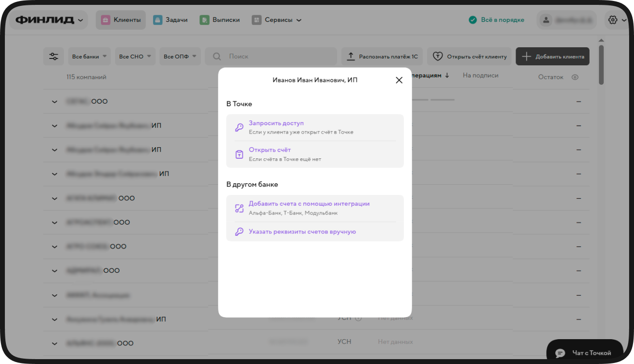The image size is (634, 364).
Task: Click the Сервисы grid icon
Action: (x=257, y=20)
